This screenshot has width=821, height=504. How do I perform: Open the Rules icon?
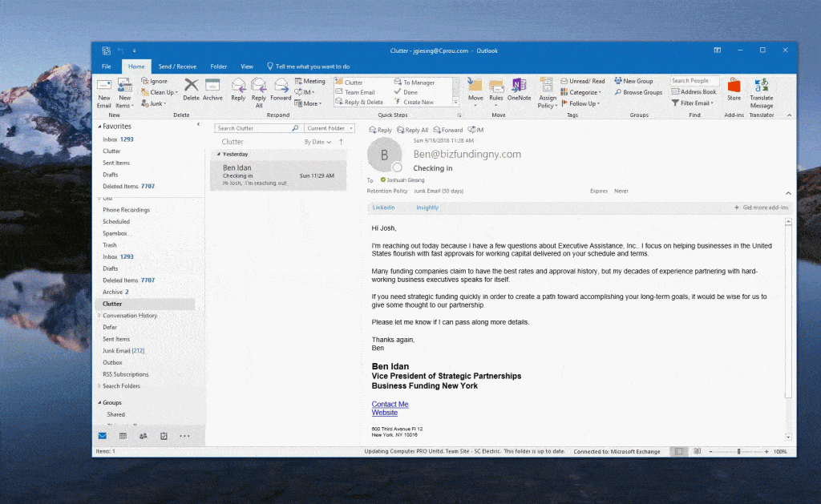(495, 85)
